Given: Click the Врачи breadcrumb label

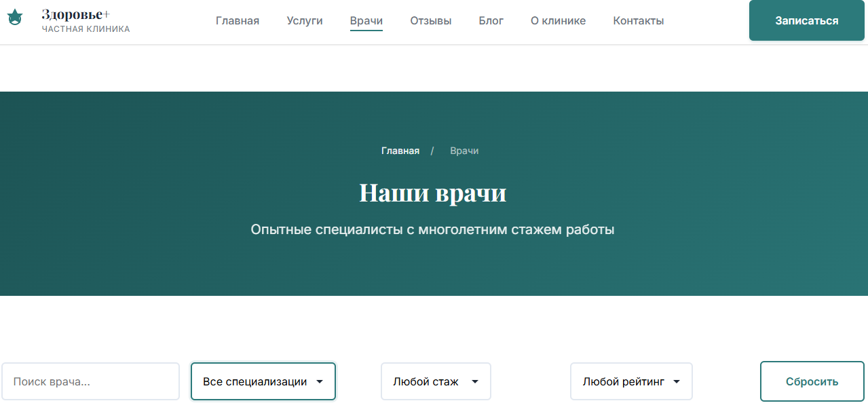Looking at the screenshot, I should (464, 151).
